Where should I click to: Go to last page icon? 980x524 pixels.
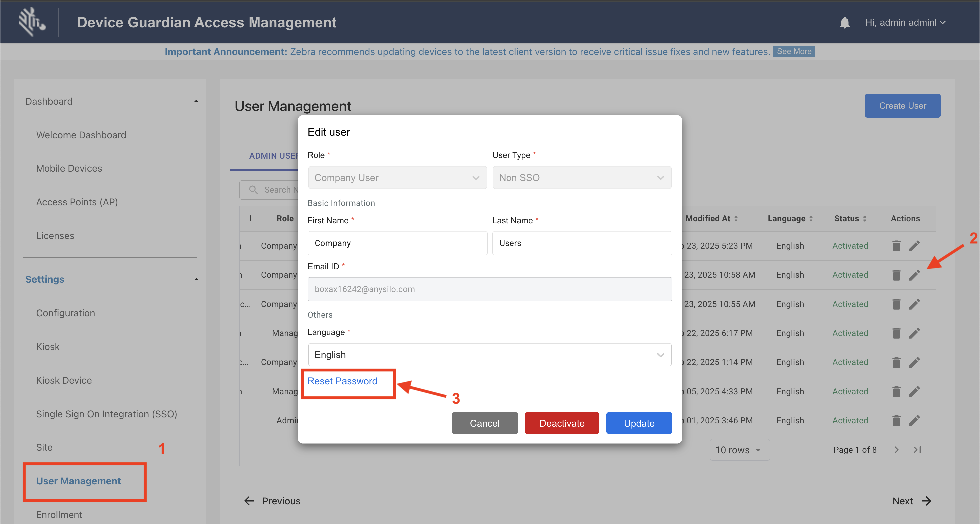coord(917,450)
